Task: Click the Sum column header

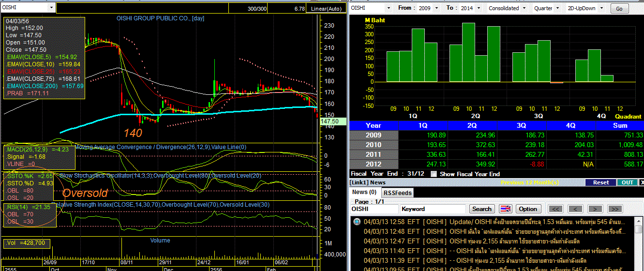Action: click(x=620, y=125)
